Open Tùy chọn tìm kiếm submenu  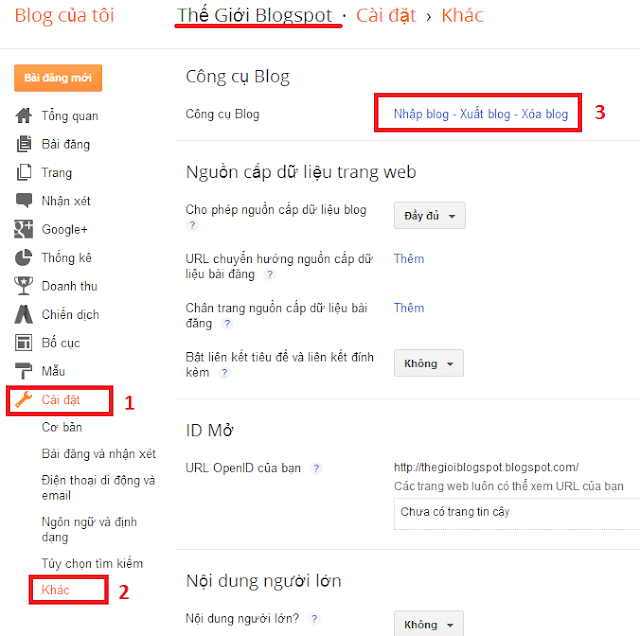(x=92, y=563)
